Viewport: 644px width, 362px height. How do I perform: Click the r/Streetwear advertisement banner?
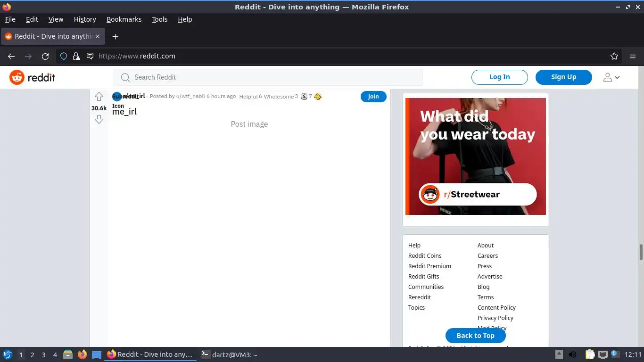(476, 156)
